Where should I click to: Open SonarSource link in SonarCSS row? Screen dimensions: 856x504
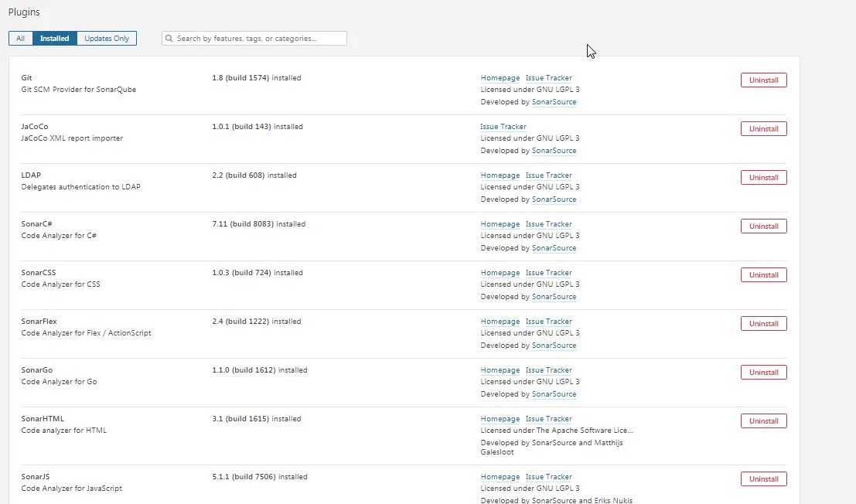554,297
